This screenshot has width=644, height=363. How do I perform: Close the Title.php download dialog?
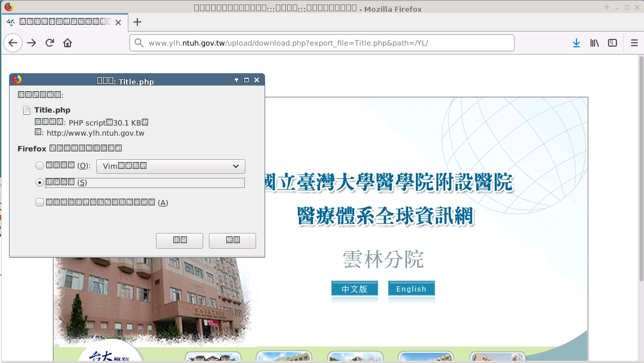(x=257, y=80)
